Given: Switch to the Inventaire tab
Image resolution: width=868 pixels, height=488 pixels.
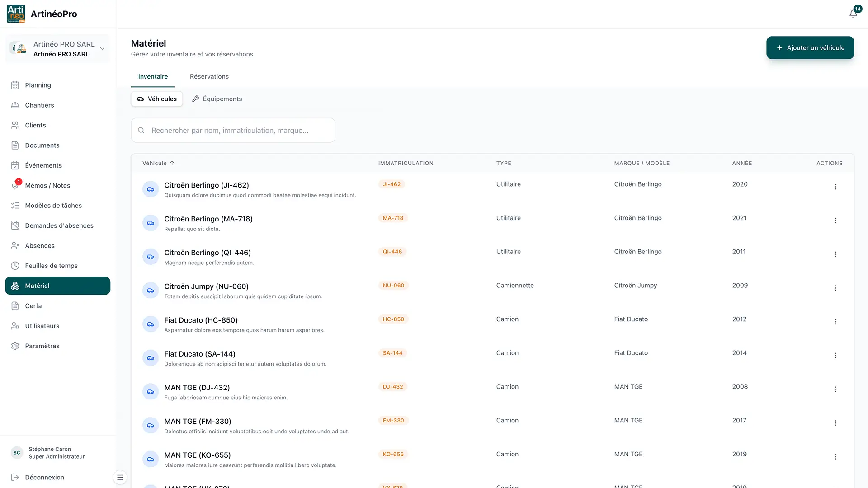Looking at the screenshot, I should click(x=153, y=76).
